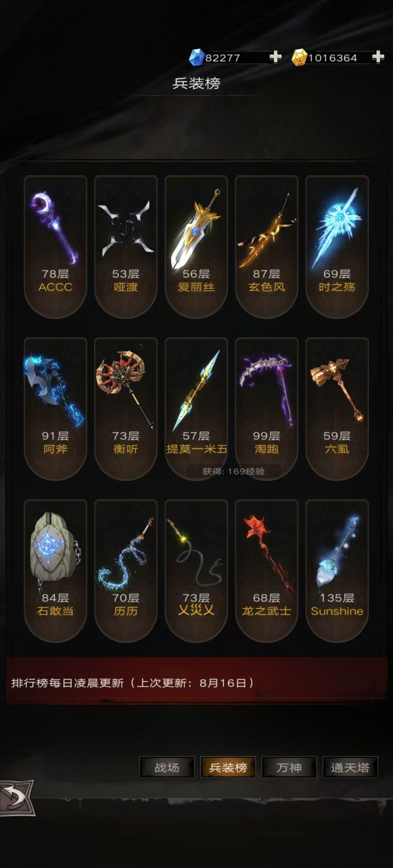Tap the plus icon next to blue gems
Screen dimensions: 393x868
click(x=275, y=57)
